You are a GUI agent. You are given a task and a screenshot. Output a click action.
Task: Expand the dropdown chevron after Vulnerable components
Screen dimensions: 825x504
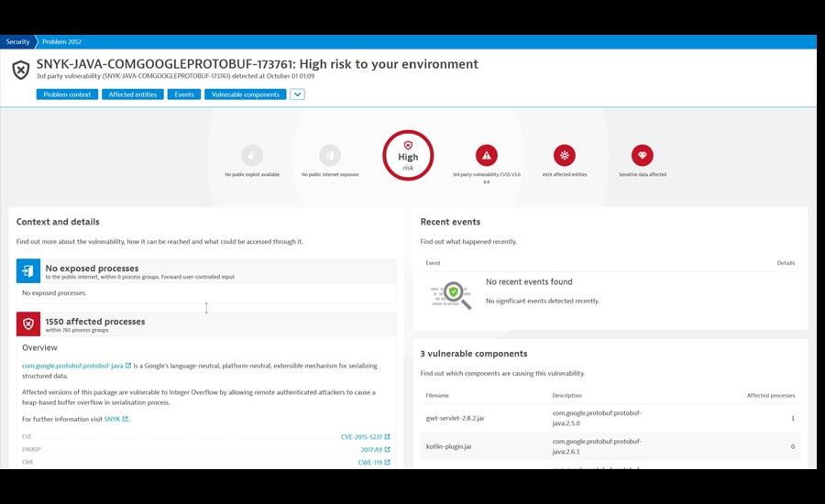[297, 94]
